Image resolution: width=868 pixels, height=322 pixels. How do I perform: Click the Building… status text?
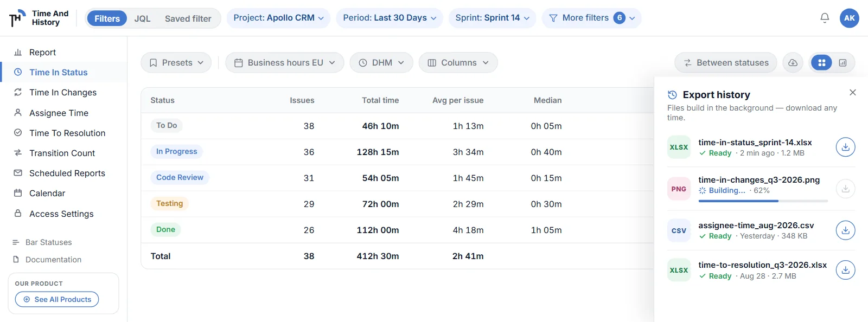(727, 190)
